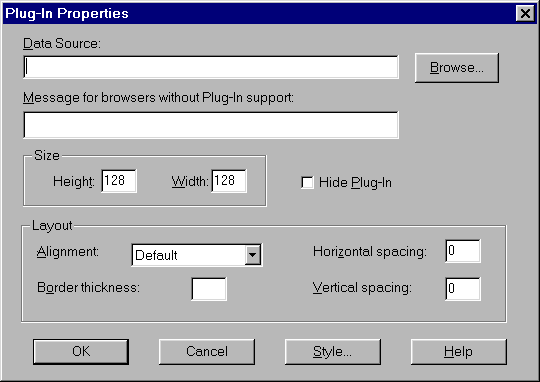Expand the Alignment dropdown arrow
540x382 pixels.
click(x=252, y=255)
